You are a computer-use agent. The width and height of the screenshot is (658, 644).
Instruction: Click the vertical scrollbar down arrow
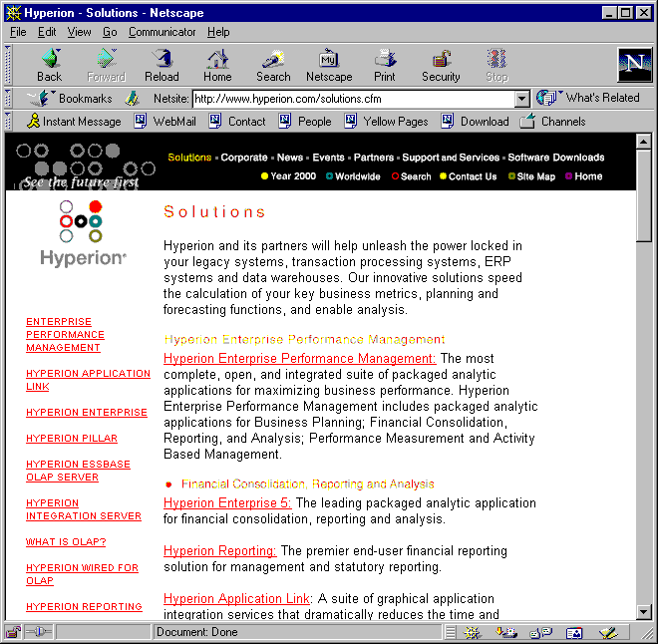(643, 612)
